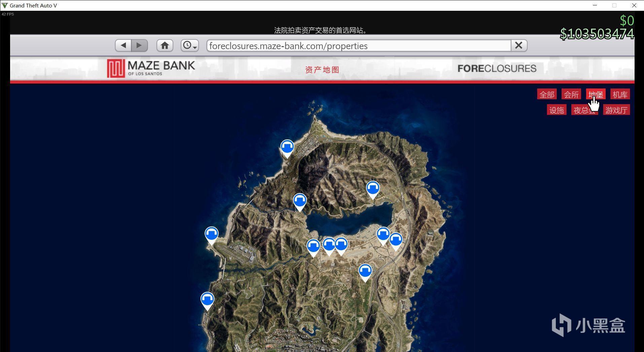Select the right bunker pin of the pair southeast of the lake
644x352 pixels.
point(396,241)
